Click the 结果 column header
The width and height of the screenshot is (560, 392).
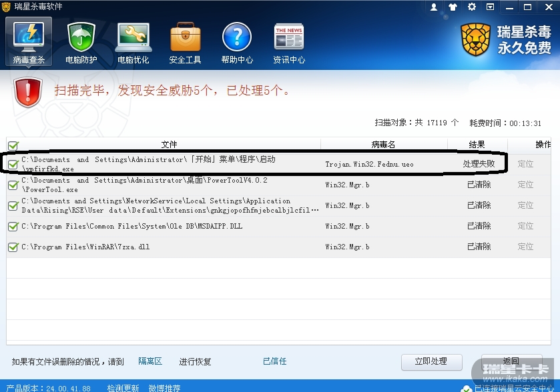click(x=477, y=145)
